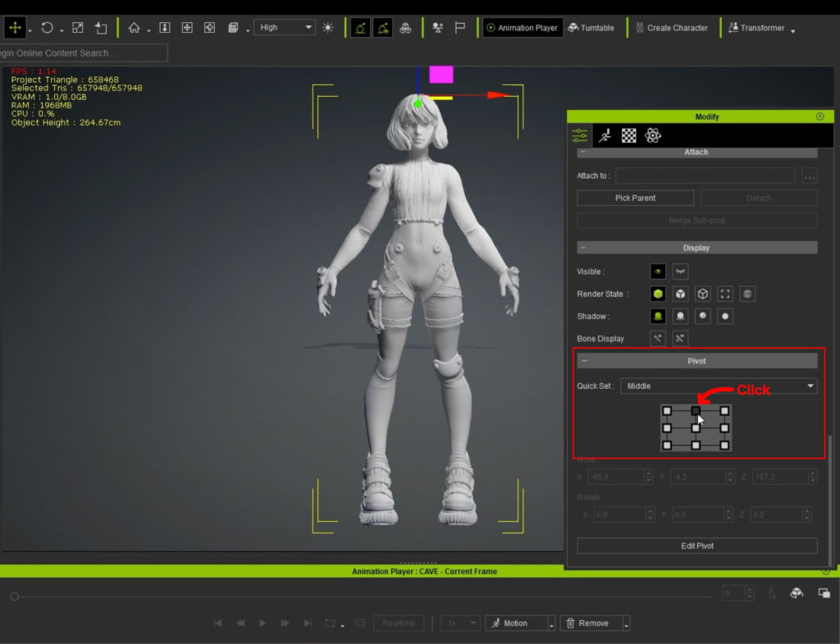
Task: Toggle the sun lighting icon
Action: 328,28
